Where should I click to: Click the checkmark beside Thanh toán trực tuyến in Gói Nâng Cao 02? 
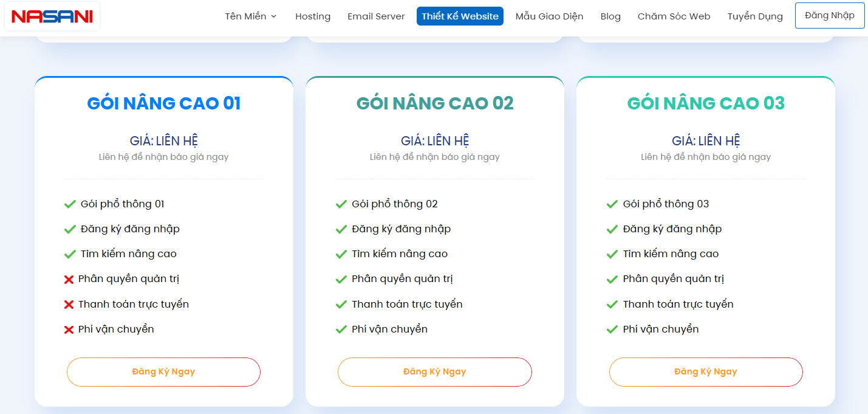click(x=340, y=303)
